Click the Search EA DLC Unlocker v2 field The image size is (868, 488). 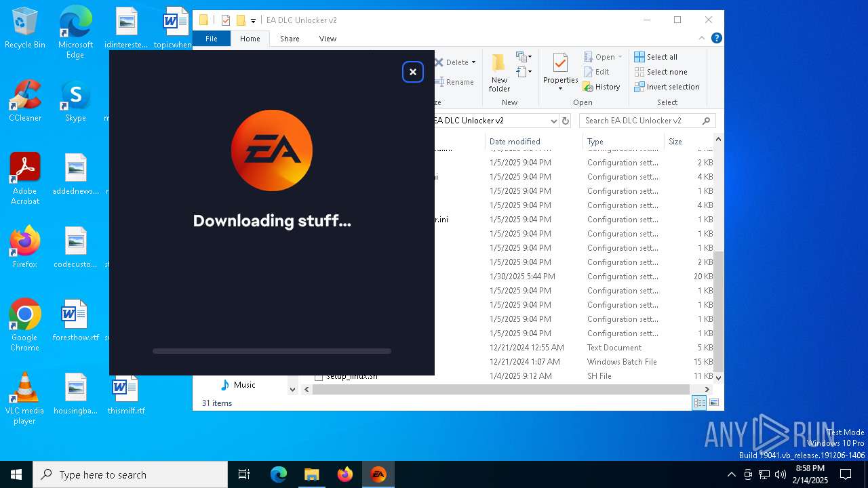point(647,121)
